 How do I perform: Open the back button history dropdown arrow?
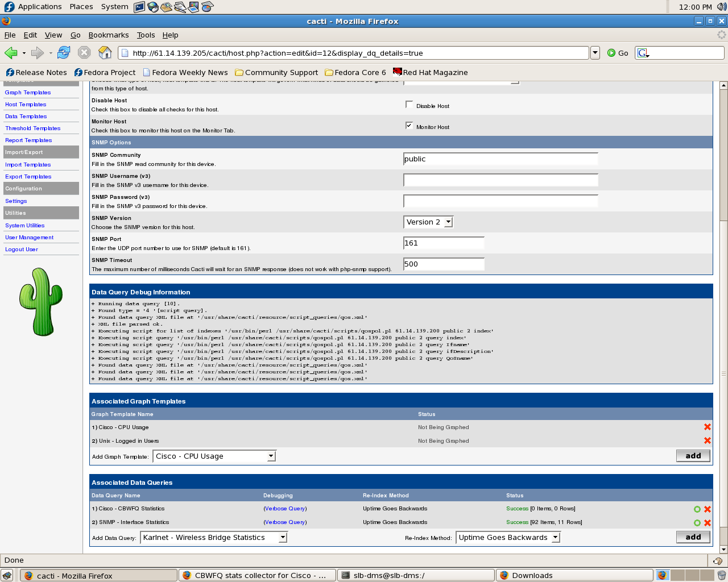tap(24, 53)
